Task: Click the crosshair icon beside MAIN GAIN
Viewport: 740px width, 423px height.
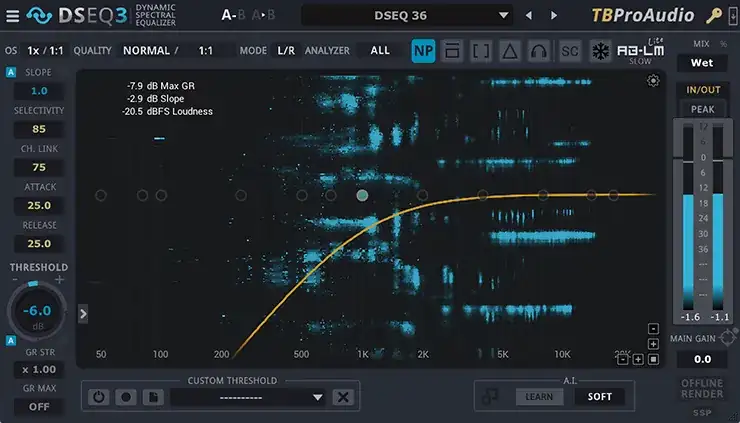Action: pos(728,338)
